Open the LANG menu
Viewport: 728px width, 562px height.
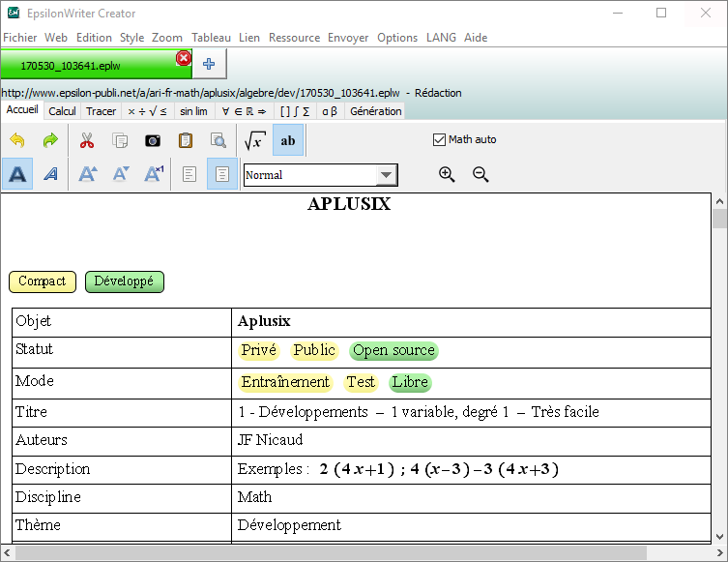441,38
